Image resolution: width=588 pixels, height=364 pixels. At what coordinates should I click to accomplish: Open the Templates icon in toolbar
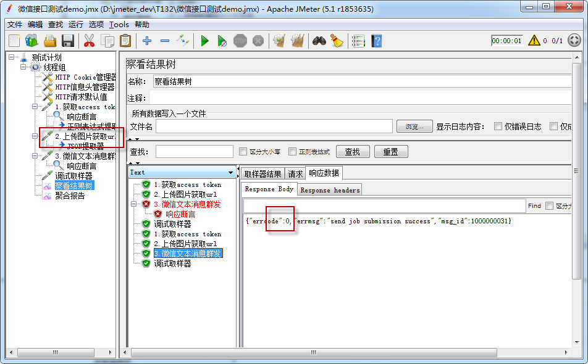pos(32,41)
